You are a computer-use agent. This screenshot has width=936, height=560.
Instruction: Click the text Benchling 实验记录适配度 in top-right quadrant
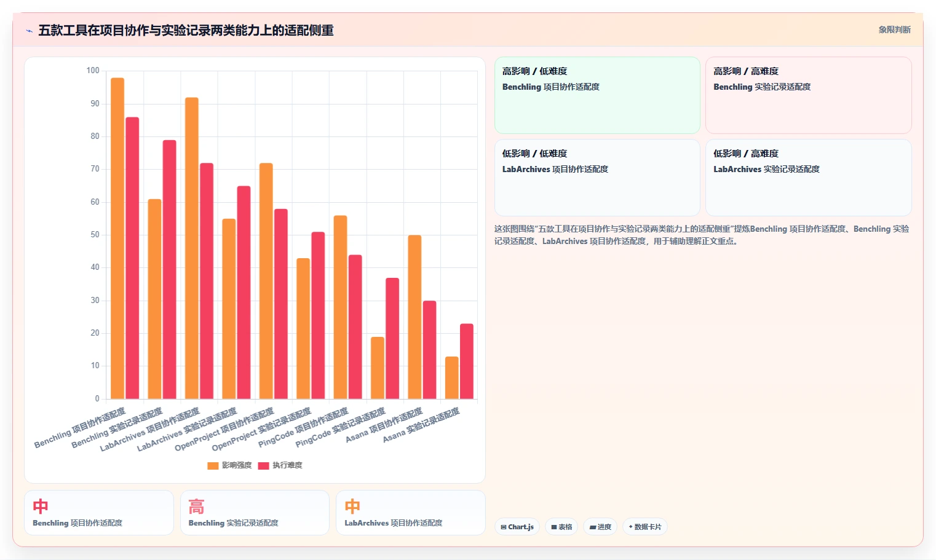[762, 87]
